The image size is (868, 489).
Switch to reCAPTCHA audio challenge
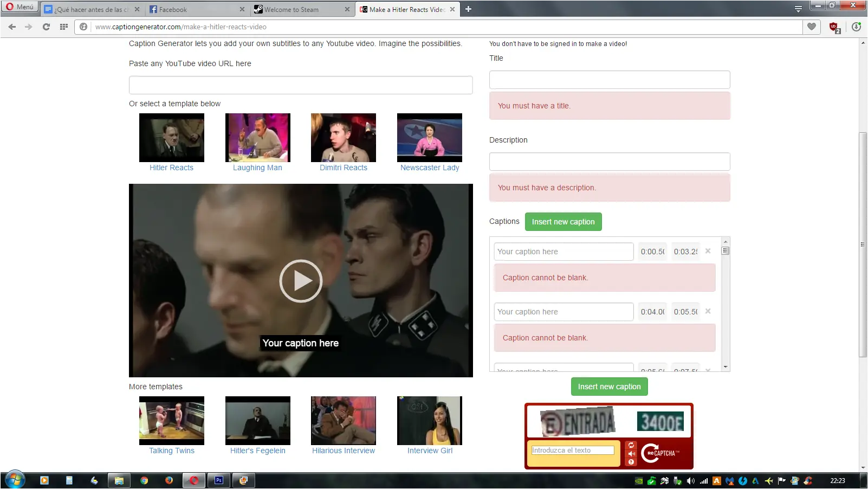(x=631, y=454)
